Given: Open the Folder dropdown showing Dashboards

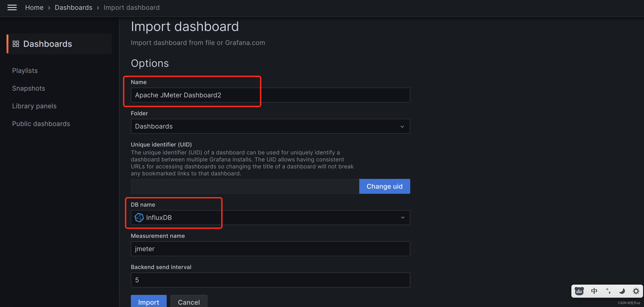Looking at the screenshot, I should click(270, 126).
